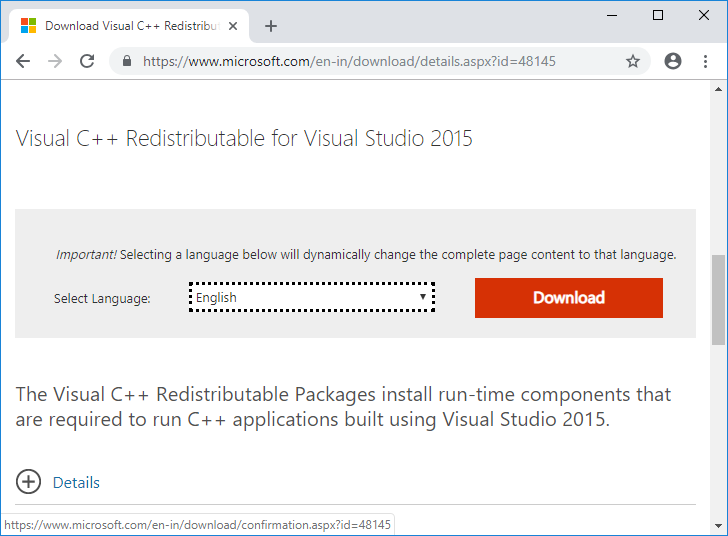Bookmark this page with the star icon

(632, 61)
